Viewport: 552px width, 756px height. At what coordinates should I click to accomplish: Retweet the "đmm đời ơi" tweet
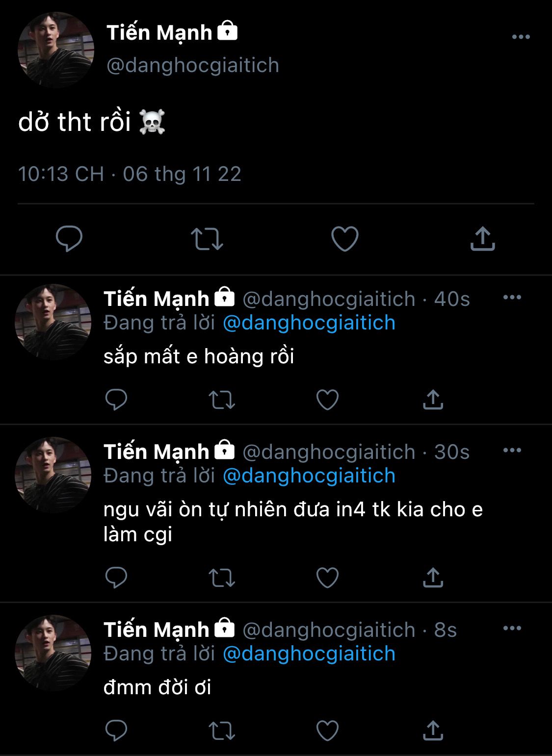tap(222, 731)
